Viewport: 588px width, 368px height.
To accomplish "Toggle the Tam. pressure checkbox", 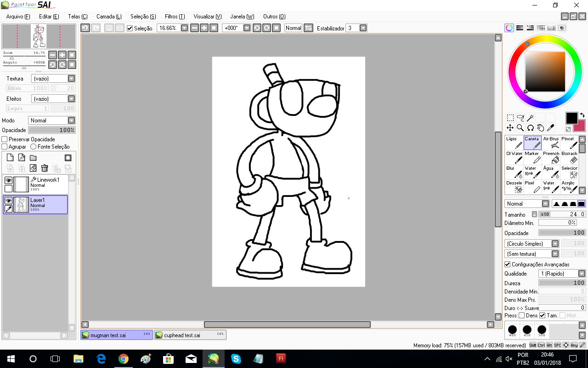I will [x=543, y=316].
